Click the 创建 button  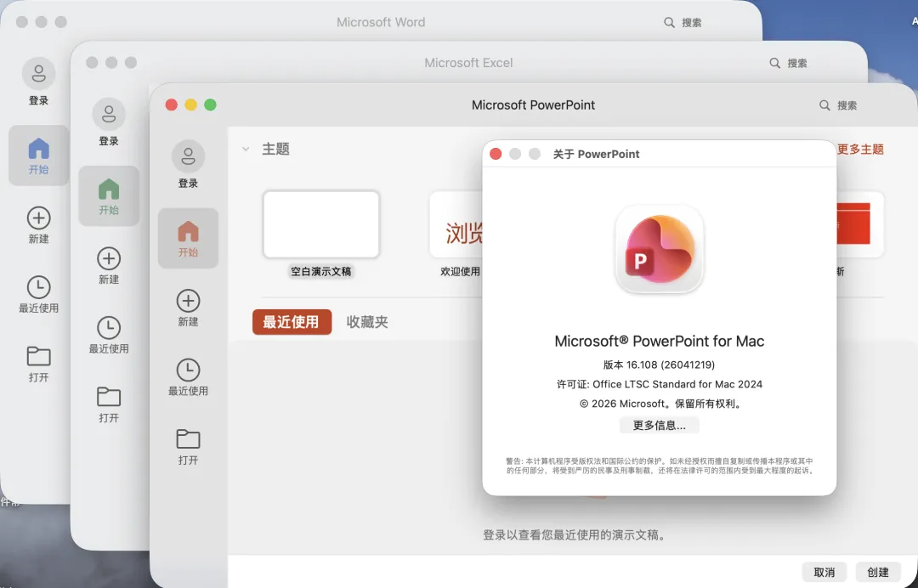(877, 572)
